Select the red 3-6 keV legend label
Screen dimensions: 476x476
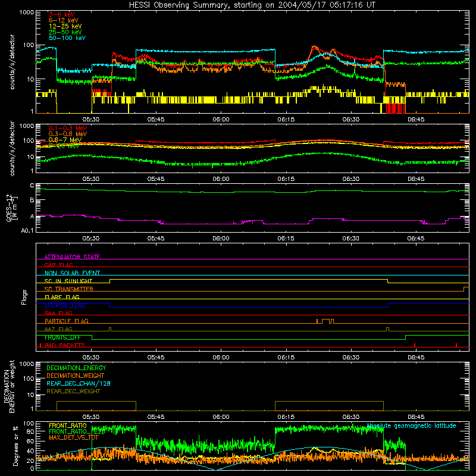click(62, 14)
